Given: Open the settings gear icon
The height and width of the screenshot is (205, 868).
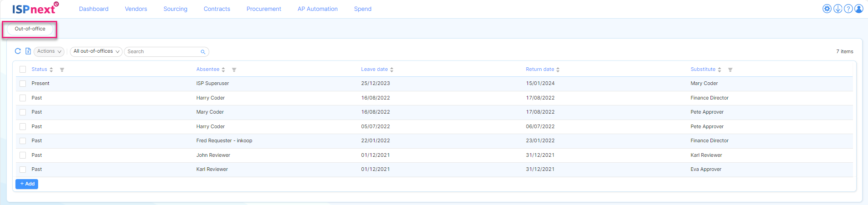Looking at the screenshot, I should pos(827,9).
